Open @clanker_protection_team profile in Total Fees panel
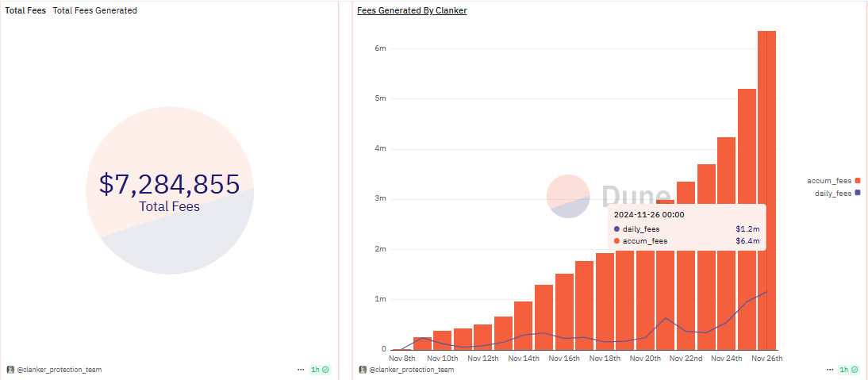 click(59, 370)
